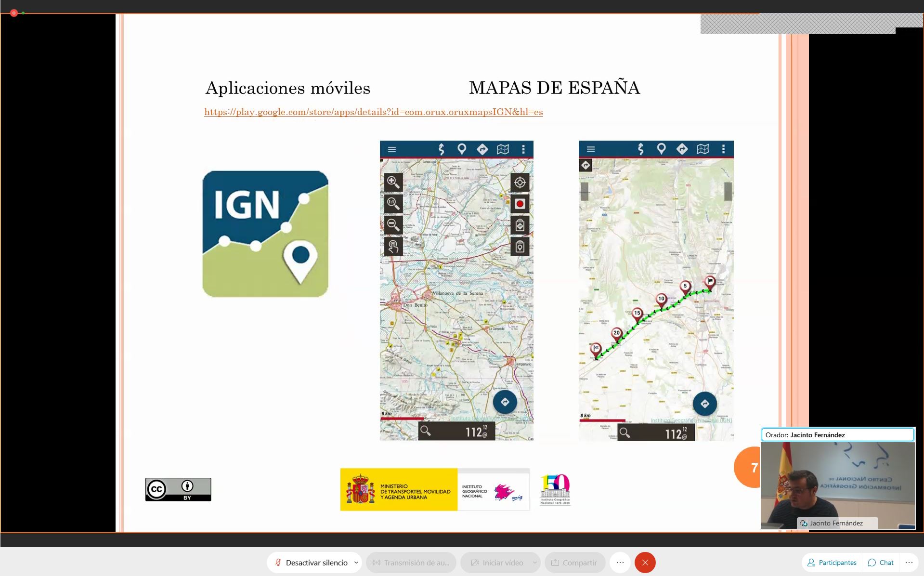Open the Google Play store link on slide
Image resolution: width=924 pixels, height=576 pixels.
pos(373,112)
